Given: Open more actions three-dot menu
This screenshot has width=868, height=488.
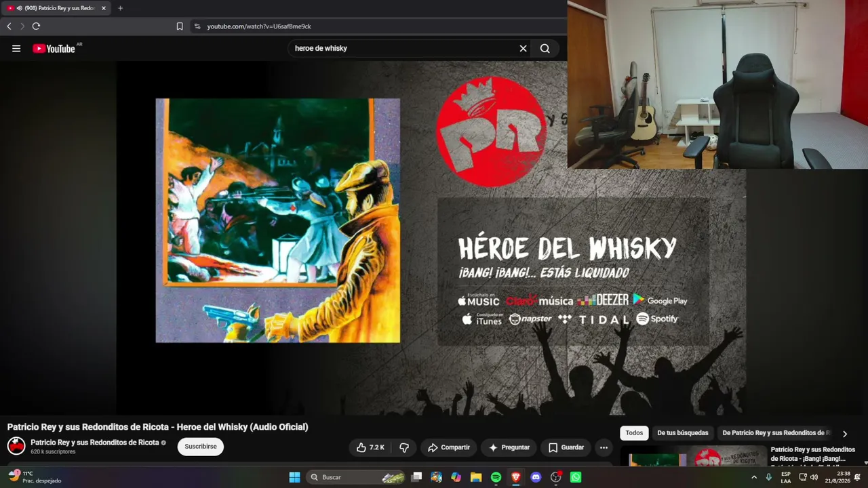Looking at the screenshot, I should tap(604, 447).
